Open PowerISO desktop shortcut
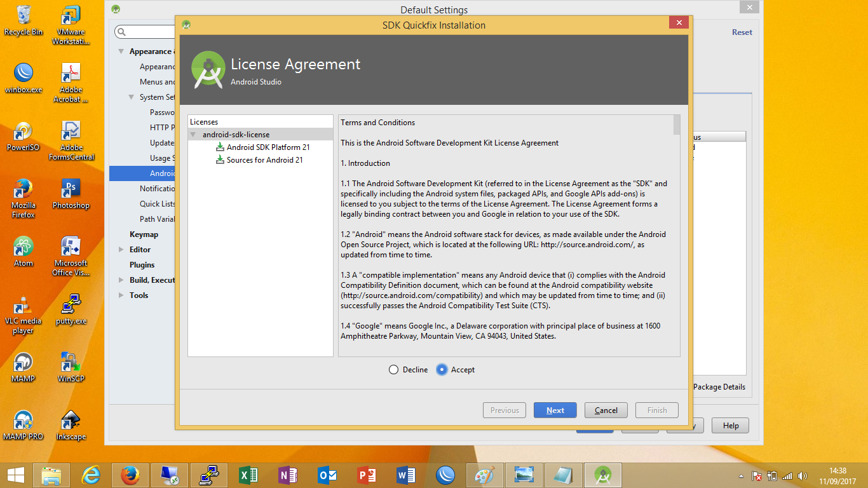Image resolution: width=868 pixels, height=488 pixels. tap(24, 136)
